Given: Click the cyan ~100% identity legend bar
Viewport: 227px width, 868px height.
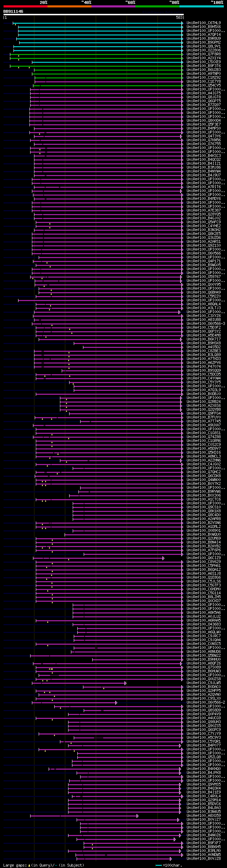Looking at the screenshot, I should (x=201, y=6).
